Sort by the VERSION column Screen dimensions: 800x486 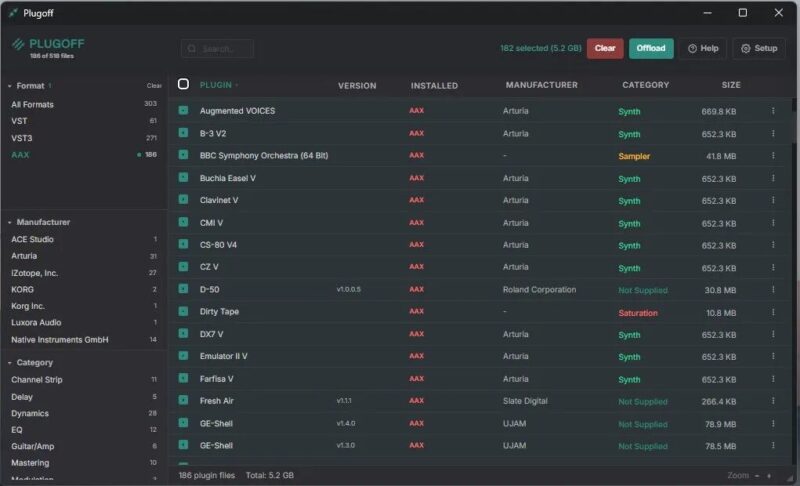[x=357, y=86]
